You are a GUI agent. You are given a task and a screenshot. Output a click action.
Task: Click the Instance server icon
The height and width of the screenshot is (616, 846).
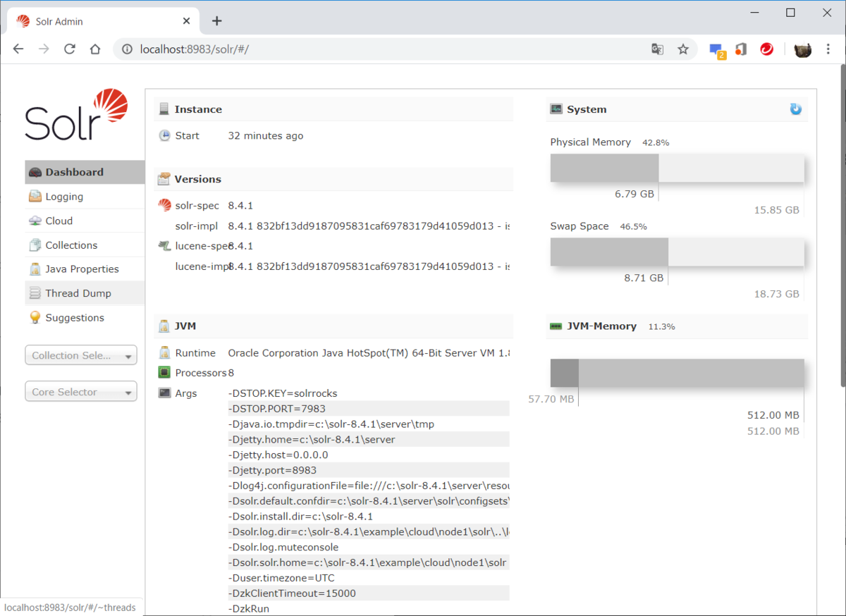coord(164,109)
